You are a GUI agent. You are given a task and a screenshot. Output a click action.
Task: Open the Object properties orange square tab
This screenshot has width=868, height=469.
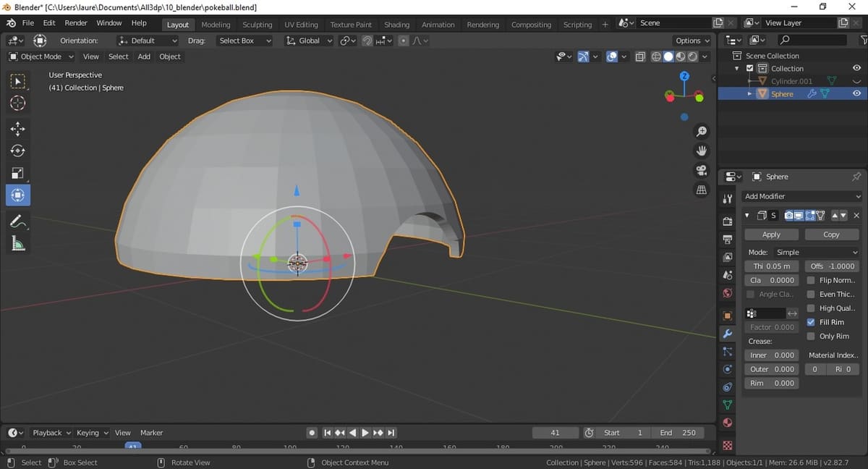click(x=728, y=316)
